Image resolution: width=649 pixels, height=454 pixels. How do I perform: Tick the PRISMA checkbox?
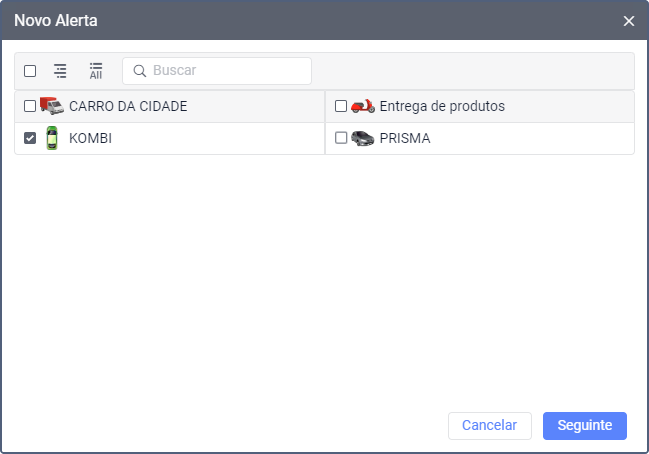tap(341, 138)
